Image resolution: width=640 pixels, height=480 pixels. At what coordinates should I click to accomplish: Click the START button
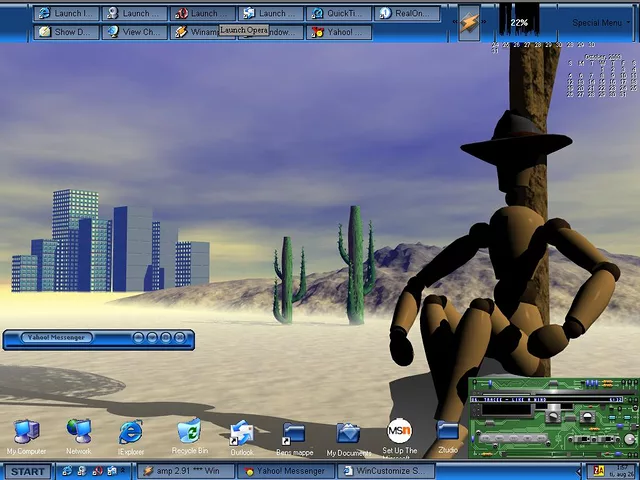27,471
